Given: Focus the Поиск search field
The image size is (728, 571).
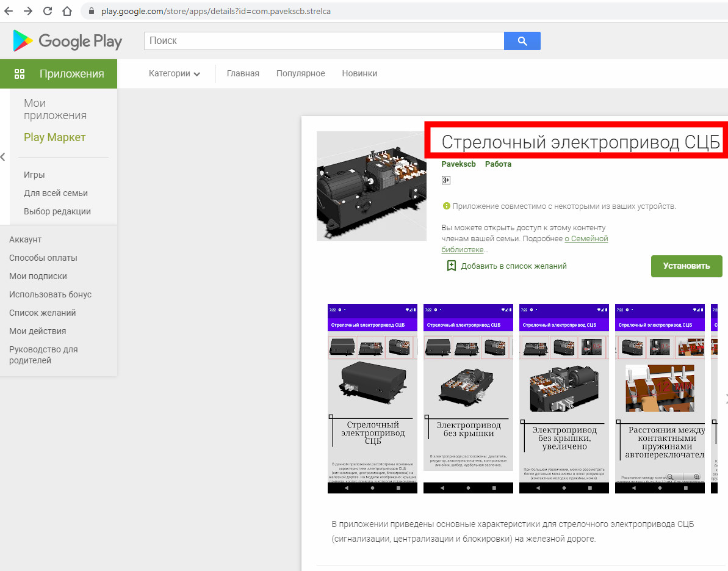Looking at the screenshot, I should click(x=323, y=41).
